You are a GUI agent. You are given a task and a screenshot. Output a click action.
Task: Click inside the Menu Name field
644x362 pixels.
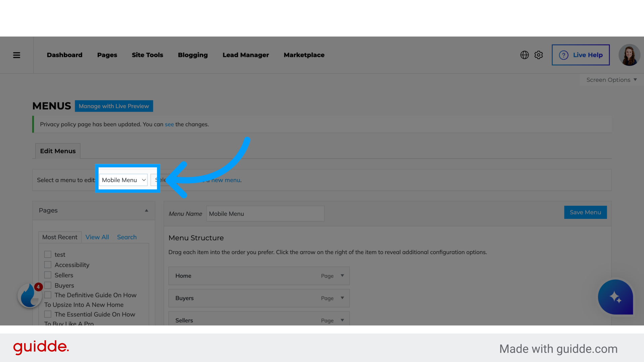(x=265, y=214)
